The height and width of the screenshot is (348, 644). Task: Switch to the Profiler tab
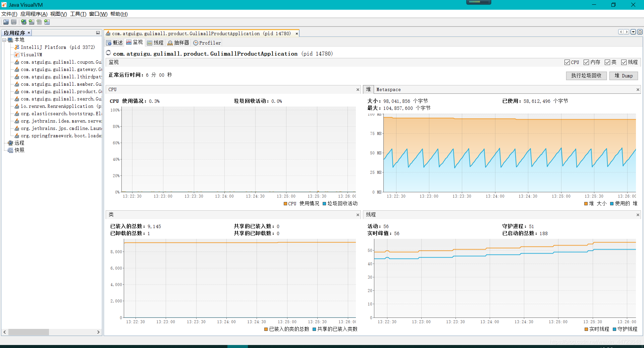(207, 43)
